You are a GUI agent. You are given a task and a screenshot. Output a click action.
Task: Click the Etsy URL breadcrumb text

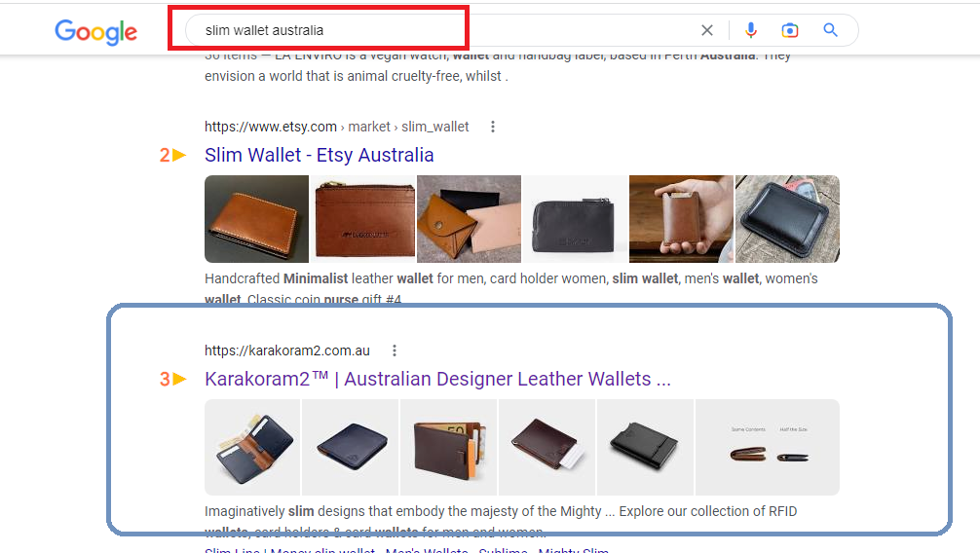[336, 127]
